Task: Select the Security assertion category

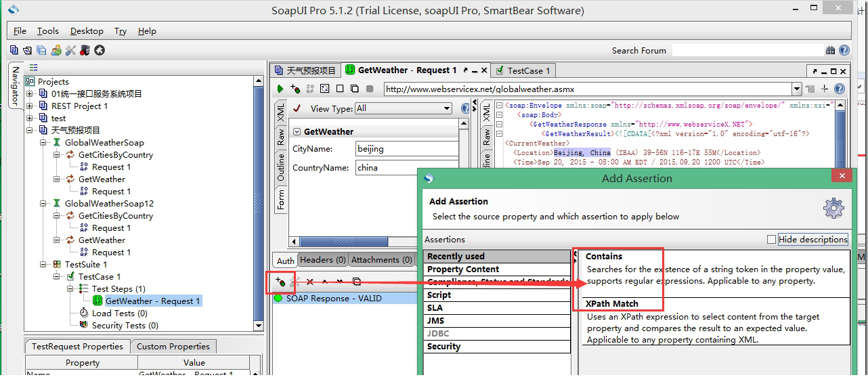Action: pos(497,347)
